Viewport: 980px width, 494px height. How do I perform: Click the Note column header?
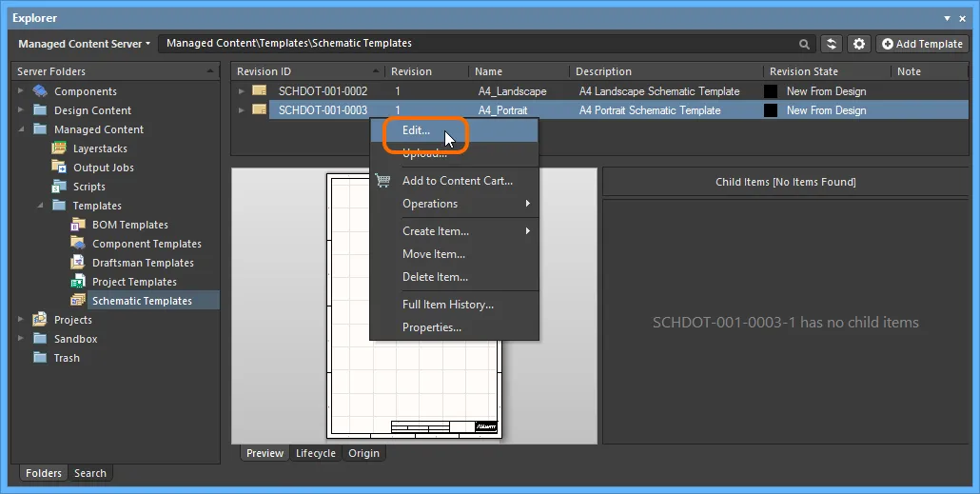[930, 71]
